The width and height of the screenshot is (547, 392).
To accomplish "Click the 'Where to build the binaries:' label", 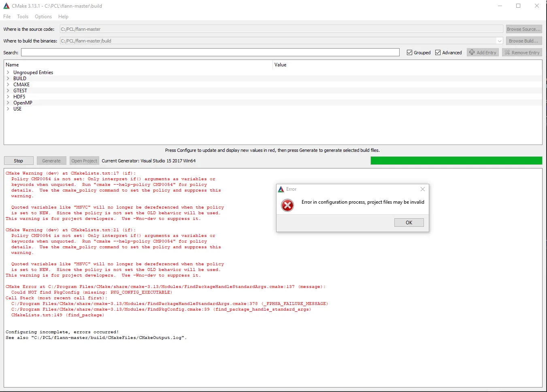I will [30, 41].
